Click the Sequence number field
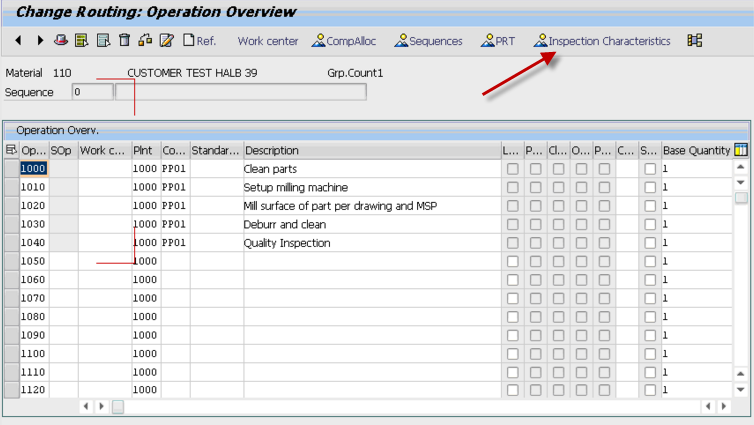 pos(92,92)
